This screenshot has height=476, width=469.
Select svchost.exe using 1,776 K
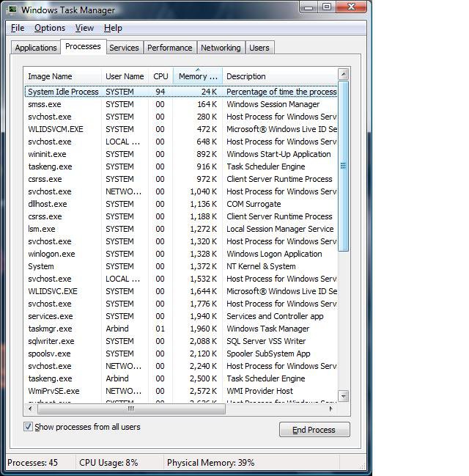pyautogui.click(x=181, y=304)
